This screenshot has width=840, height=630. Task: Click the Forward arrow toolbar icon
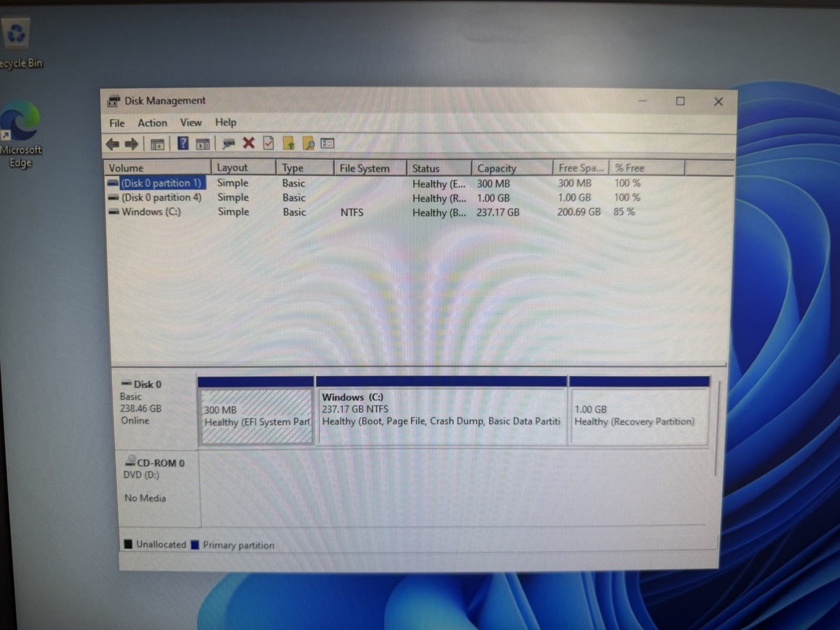pyautogui.click(x=131, y=144)
